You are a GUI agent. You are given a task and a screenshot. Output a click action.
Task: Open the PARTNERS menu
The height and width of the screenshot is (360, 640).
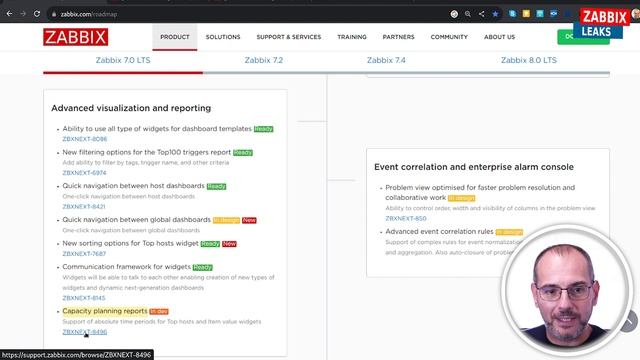tap(398, 37)
